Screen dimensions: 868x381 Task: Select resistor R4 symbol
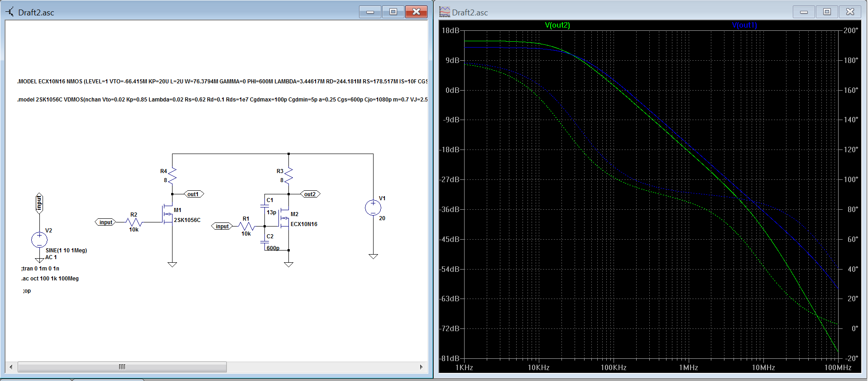point(173,175)
